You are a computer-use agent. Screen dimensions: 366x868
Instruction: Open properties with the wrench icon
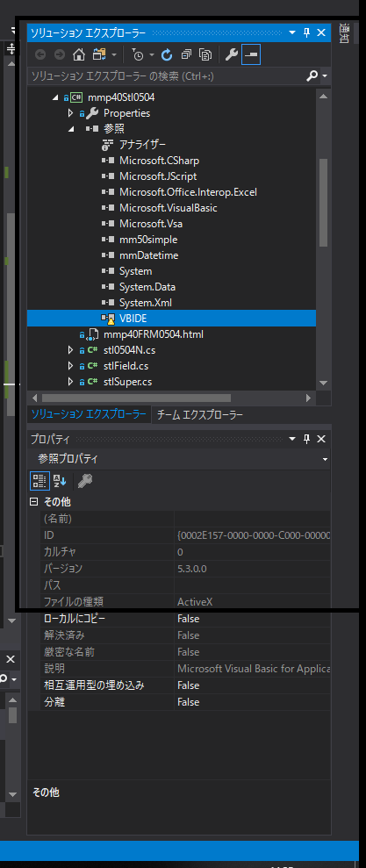tap(232, 54)
